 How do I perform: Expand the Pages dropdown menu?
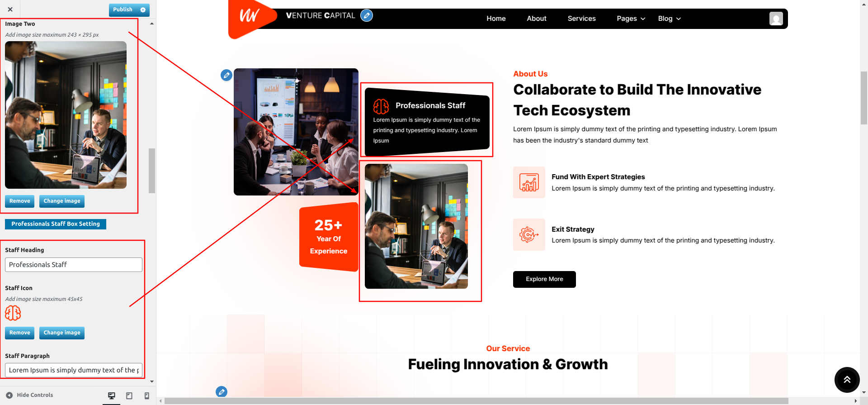pyautogui.click(x=631, y=19)
